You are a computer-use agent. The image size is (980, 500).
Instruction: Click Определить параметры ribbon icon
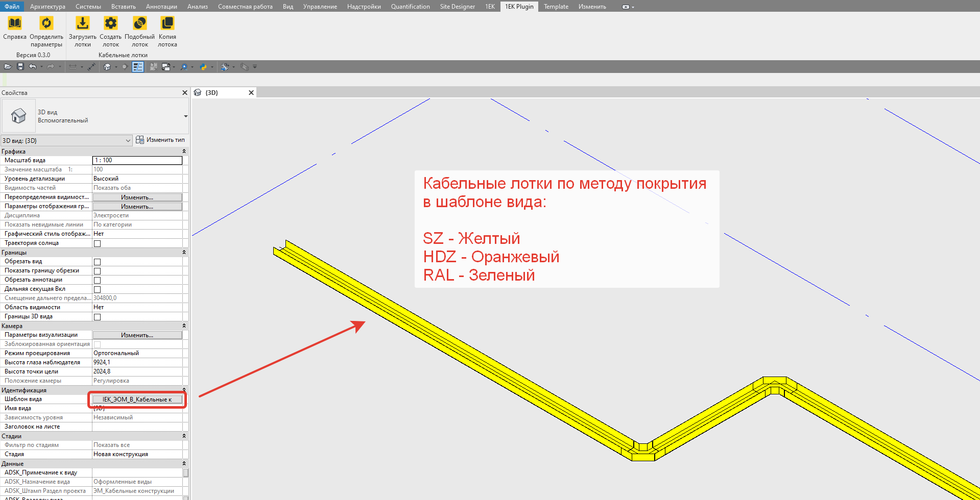click(46, 23)
